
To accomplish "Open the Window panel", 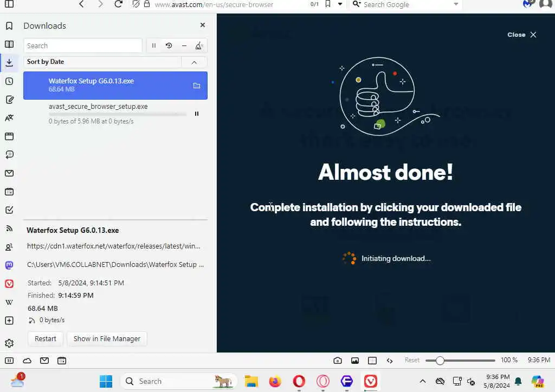I will 9,136.
